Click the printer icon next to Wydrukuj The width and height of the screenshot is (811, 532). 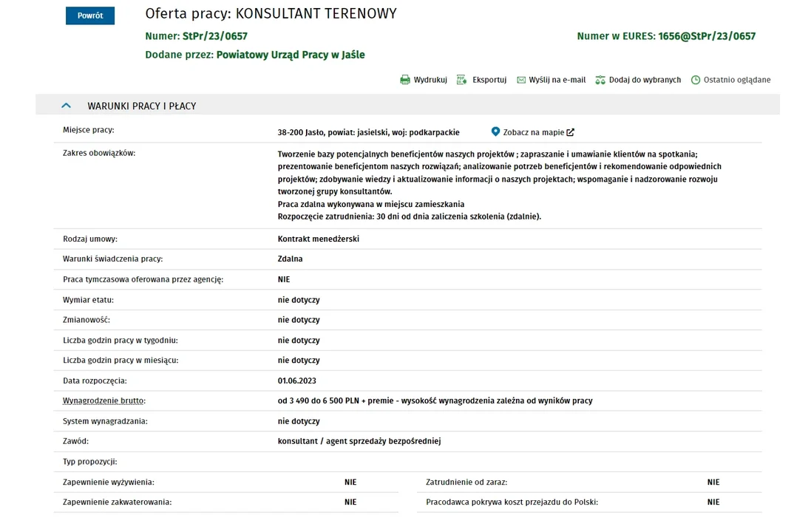coord(405,80)
